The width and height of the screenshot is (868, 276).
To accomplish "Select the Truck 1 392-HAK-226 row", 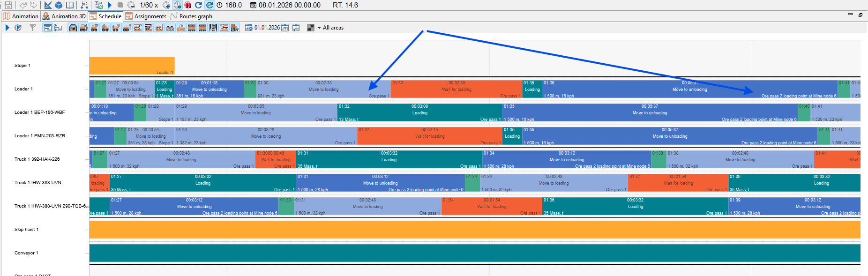I will (x=37, y=159).
